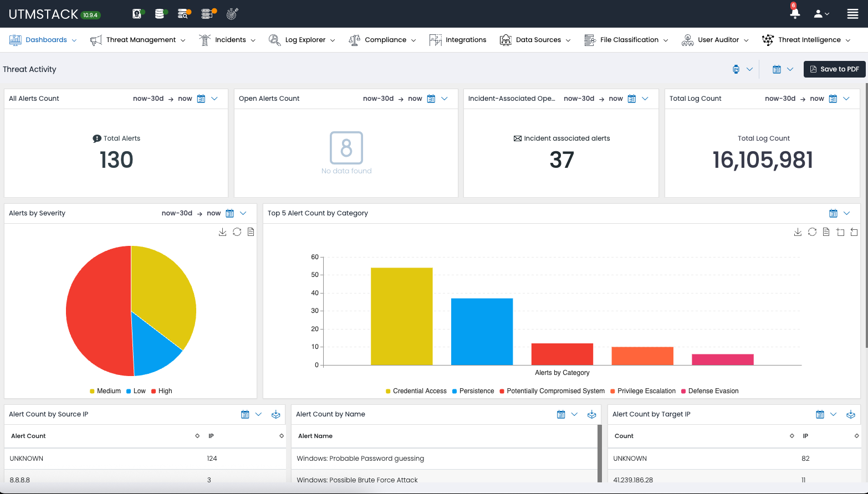868x494 pixels.
Task: Click the Save to PDF button
Action: [834, 69]
